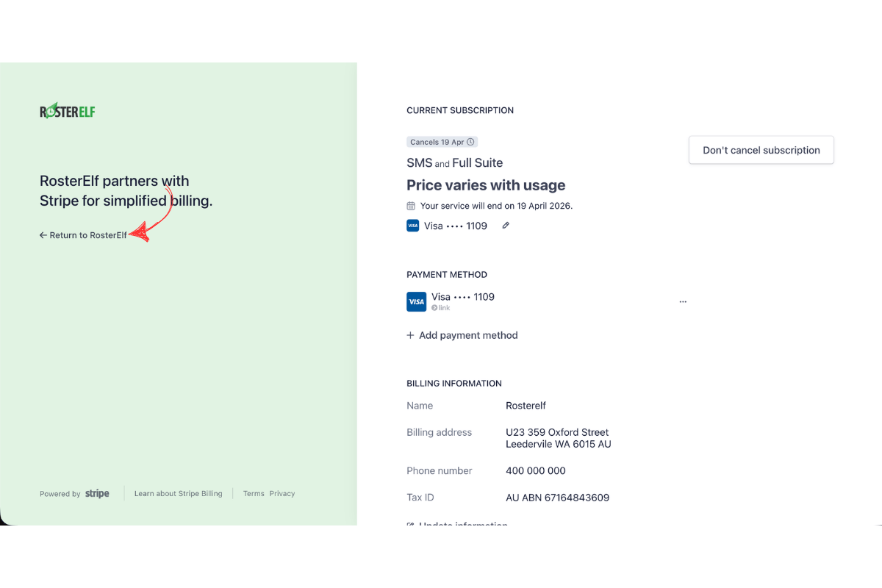Click the Visa icon under Payment Method
This screenshot has width=882, height=588.
coord(416,301)
